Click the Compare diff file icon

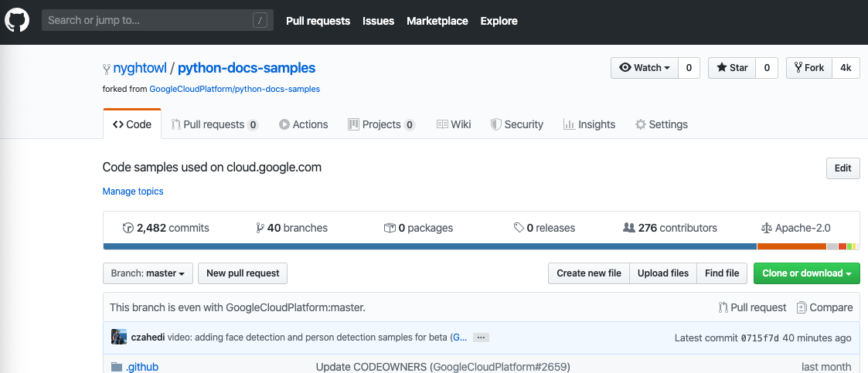(x=801, y=307)
